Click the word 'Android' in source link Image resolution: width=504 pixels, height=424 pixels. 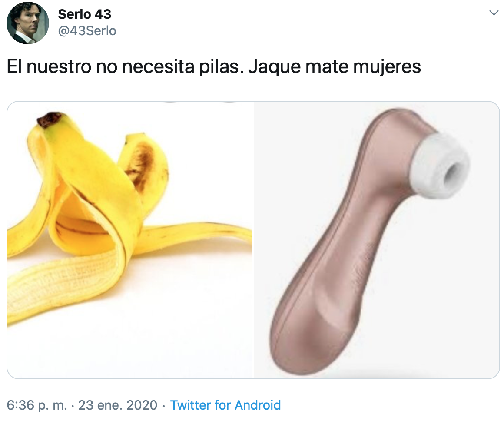(258, 405)
